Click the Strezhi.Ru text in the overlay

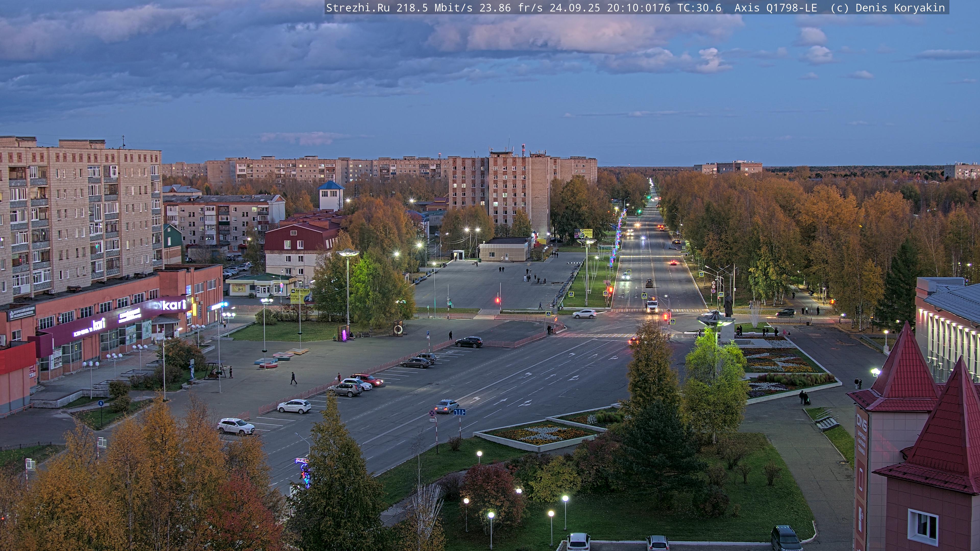tap(358, 8)
